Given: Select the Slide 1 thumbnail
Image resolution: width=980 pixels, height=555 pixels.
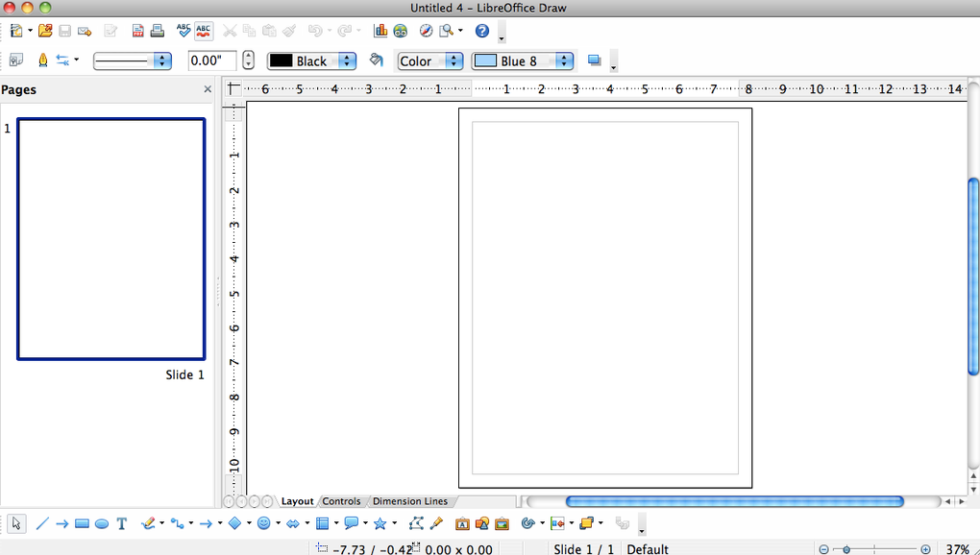Looking at the screenshot, I should 110,239.
